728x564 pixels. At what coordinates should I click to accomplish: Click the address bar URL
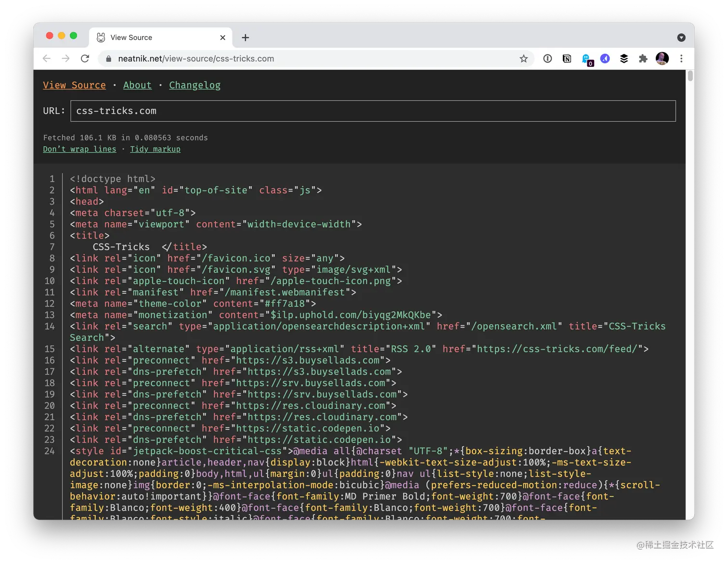(x=196, y=59)
